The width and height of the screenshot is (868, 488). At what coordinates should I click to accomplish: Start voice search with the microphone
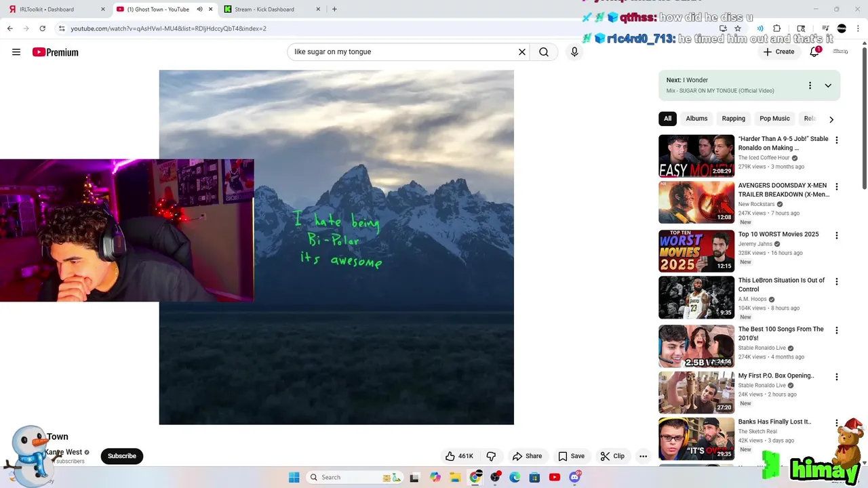pyautogui.click(x=574, y=52)
